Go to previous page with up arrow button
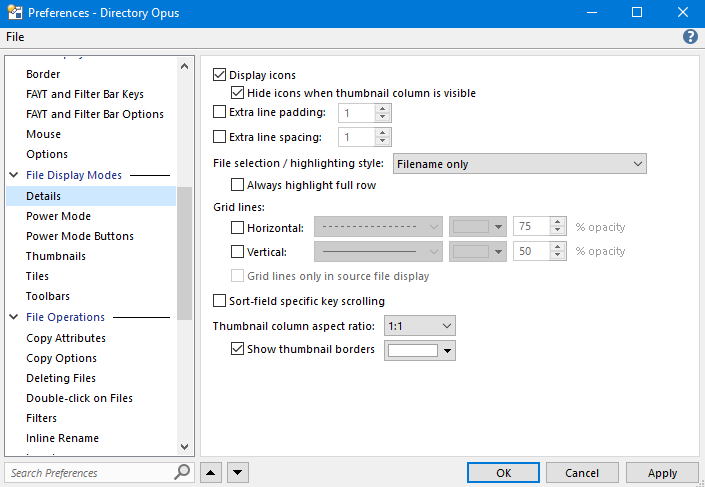 pyautogui.click(x=211, y=473)
